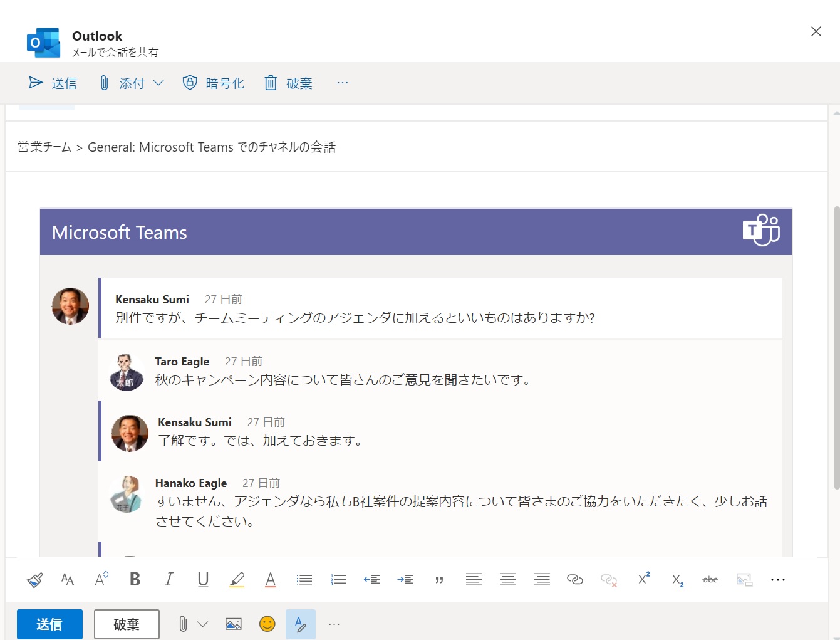Click the bottom paperclip attach icon
840x640 pixels.
[183, 624]
